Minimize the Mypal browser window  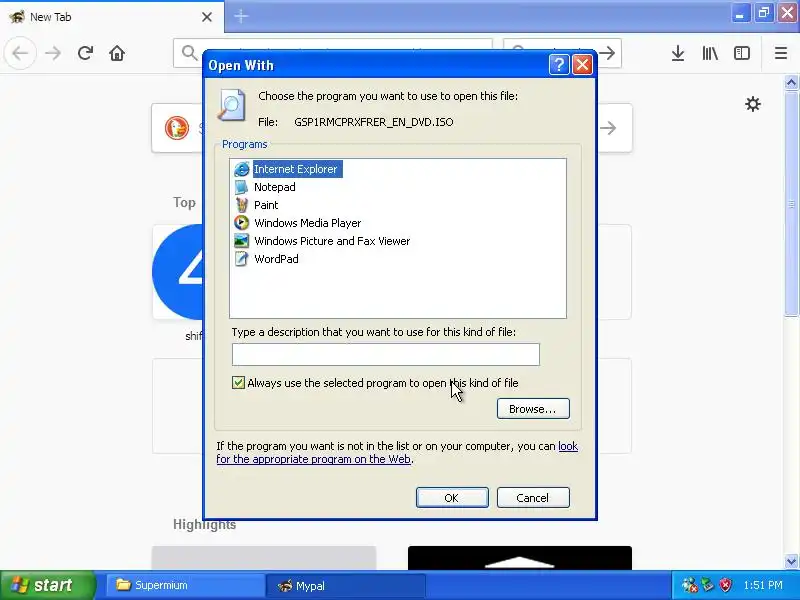click(739, 13)
